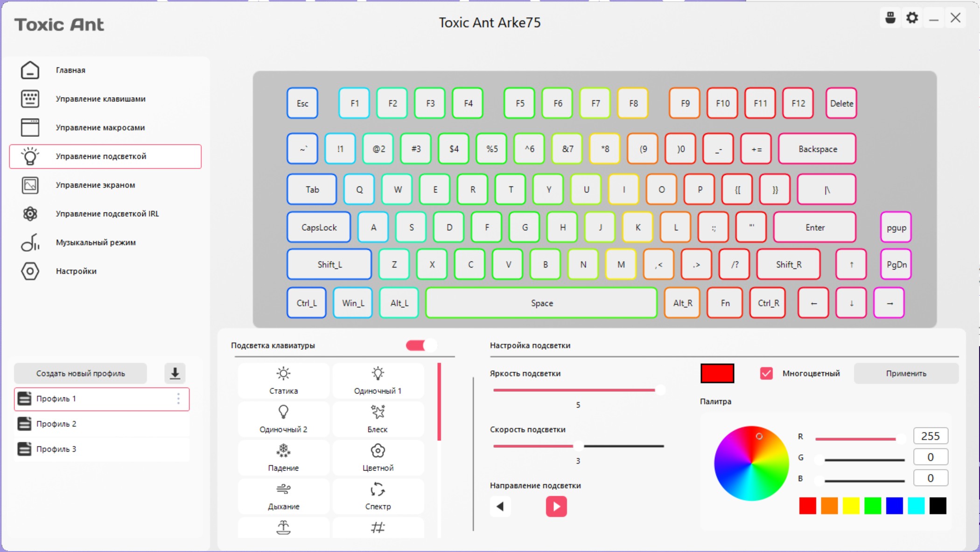The width and height of the screenshot is (980, 552).
Task: Open the Управление клавишами keyboard icon
Action: click(30, 99)
